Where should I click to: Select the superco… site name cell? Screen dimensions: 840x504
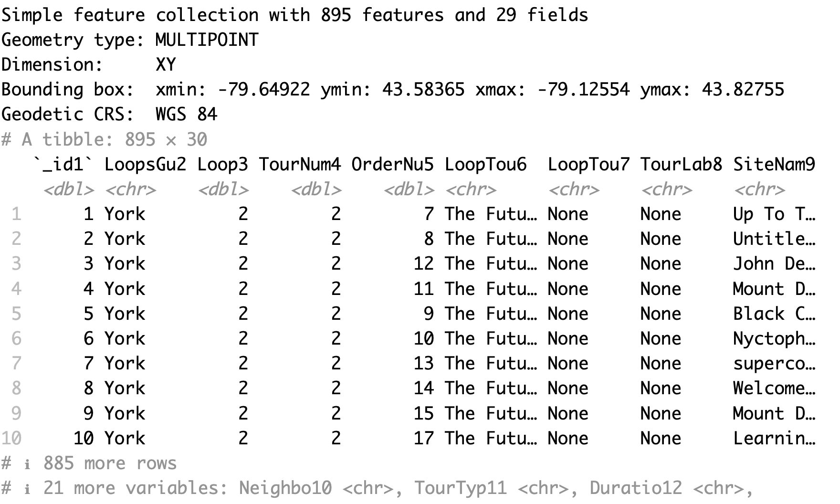click(x=774, y=364)
